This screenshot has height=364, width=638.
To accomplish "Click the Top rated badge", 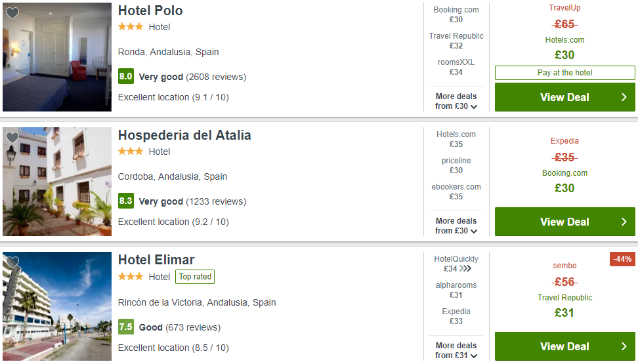I will (x=195, y=277).
